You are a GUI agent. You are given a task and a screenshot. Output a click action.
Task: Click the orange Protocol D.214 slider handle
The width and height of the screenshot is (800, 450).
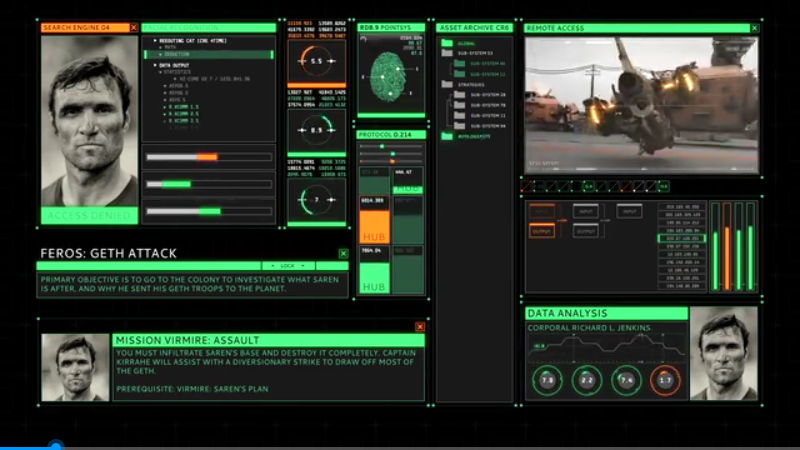392,161
